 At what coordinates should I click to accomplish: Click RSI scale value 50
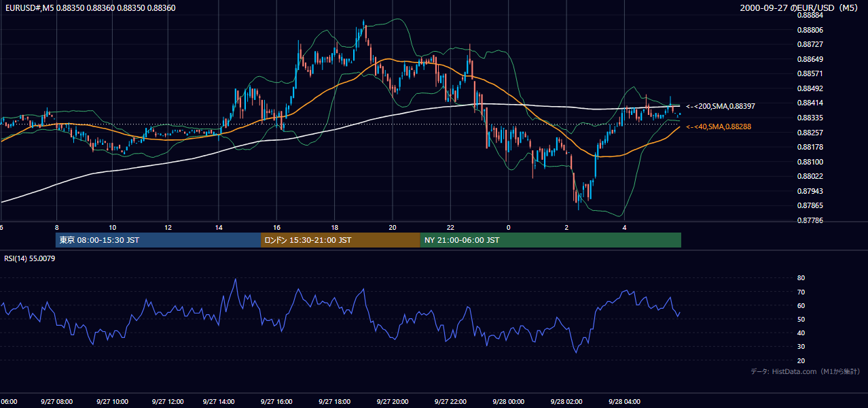801,319
